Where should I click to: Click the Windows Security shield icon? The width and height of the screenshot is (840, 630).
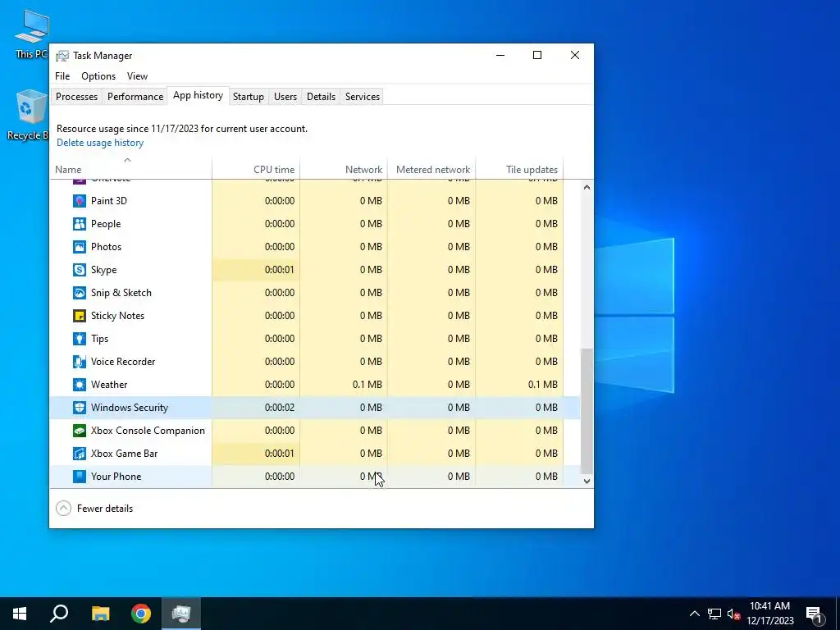click(x=80, y=408)
